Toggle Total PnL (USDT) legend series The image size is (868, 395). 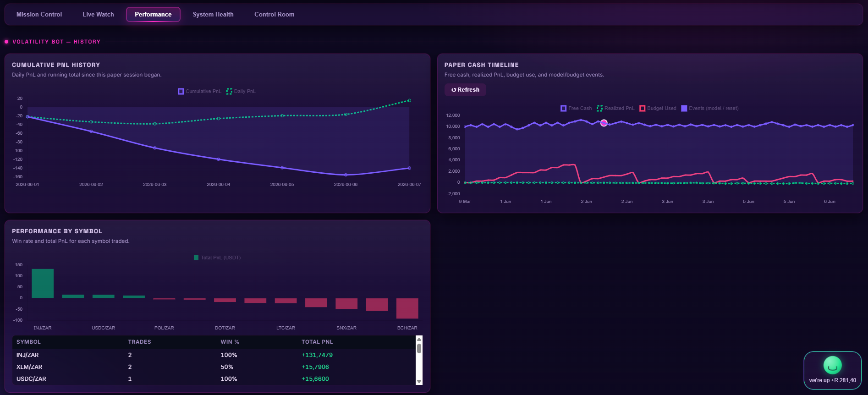tap(217, 258)
